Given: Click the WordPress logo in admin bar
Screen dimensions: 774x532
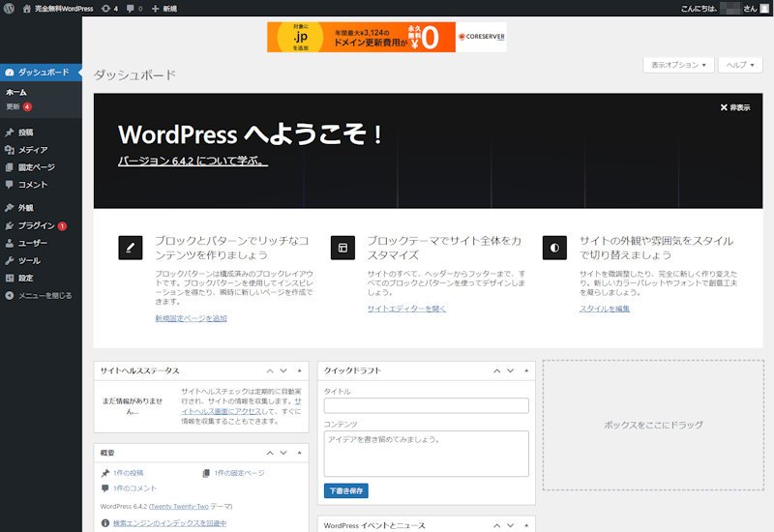Looking at the screenshot, I should coord(8,8).
